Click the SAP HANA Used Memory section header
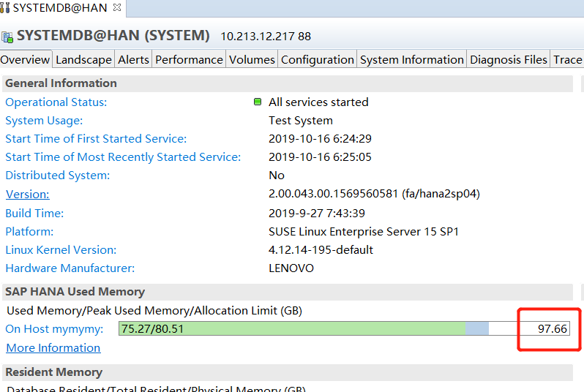This screenshot has height=392, width=584. pos(287,292)
